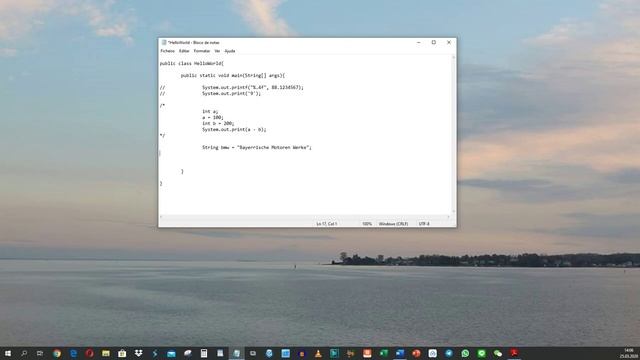Click the taskbar clock and date
This screenshot has height=360, width=640.
pyautogui.click(x=629, y=353)
